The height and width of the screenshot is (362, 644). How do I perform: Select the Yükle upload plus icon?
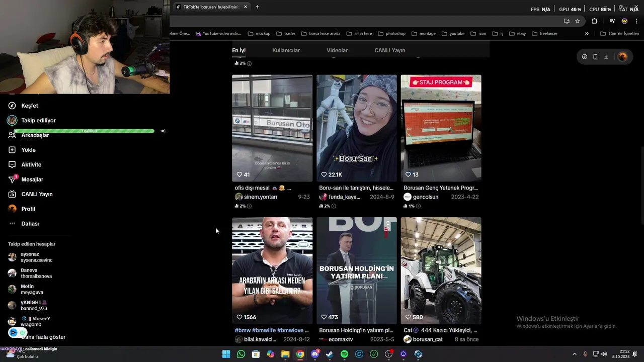[12, 150]
